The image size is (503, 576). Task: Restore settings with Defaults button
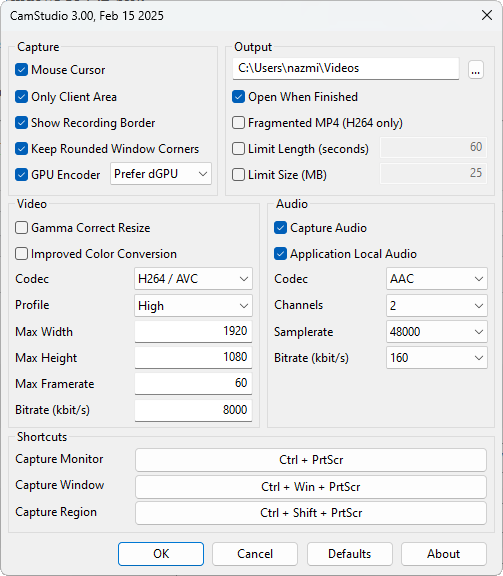pyautogui.click(x=350, y=554)
